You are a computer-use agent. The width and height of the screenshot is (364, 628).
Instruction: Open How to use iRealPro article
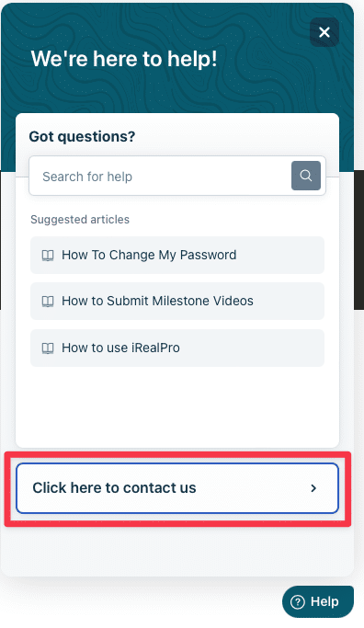177,348
